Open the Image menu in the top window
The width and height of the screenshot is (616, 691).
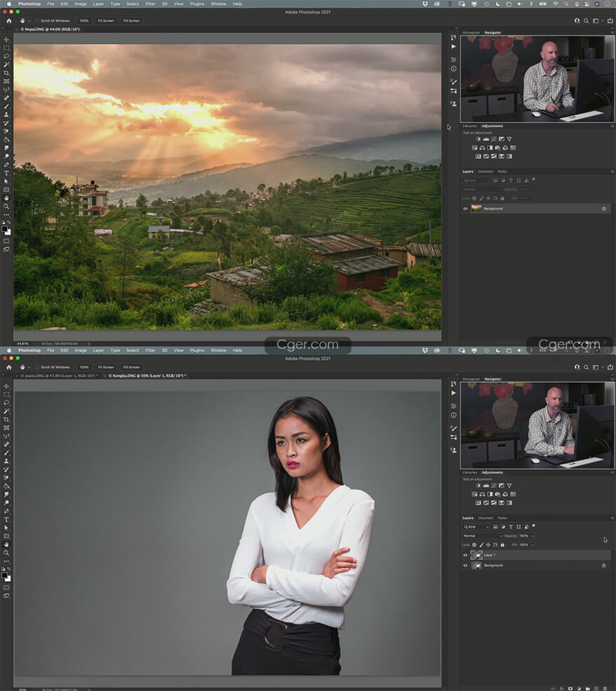click(x=80, y=4)
